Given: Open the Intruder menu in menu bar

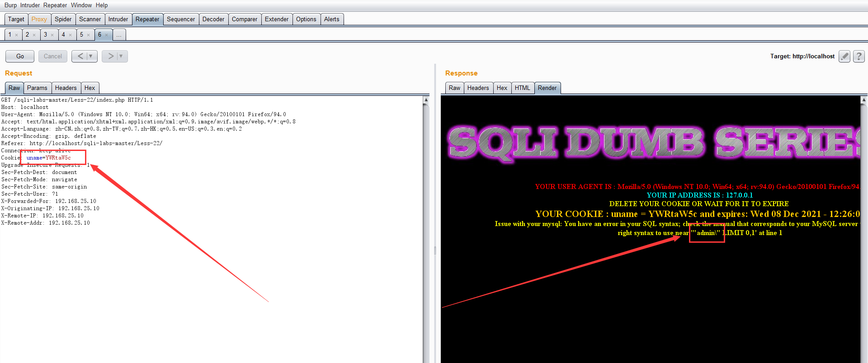Looking at the screenshot, I should (x=30, y=5).
